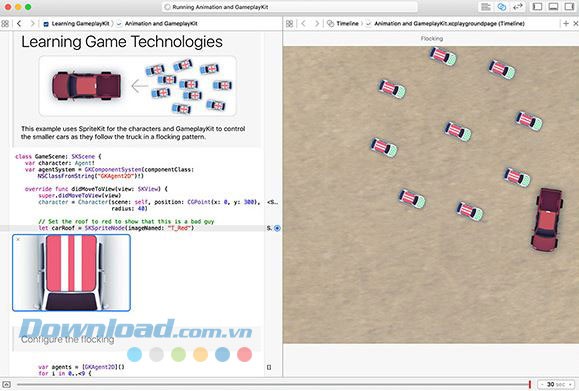Click the '<S...' result for character line
The image size is (579, 391).
(x=273, y=202)
